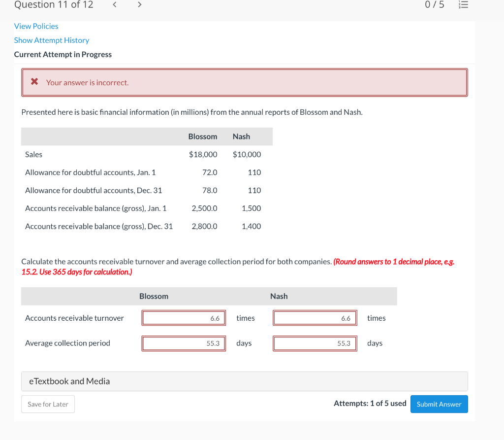Select Blossom Jan. 1 allowance 72.0

210,172
